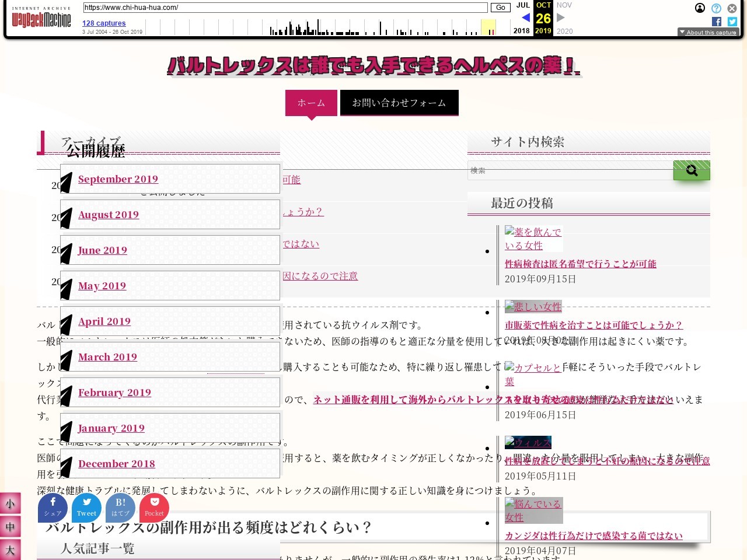Open the September 2019 archive link

118,179
